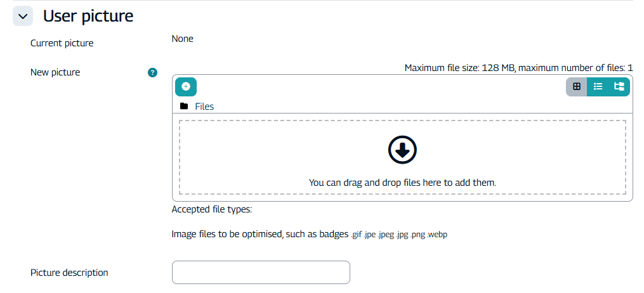
Task: Click the Maximum file size notice
Action: point(518,68)
